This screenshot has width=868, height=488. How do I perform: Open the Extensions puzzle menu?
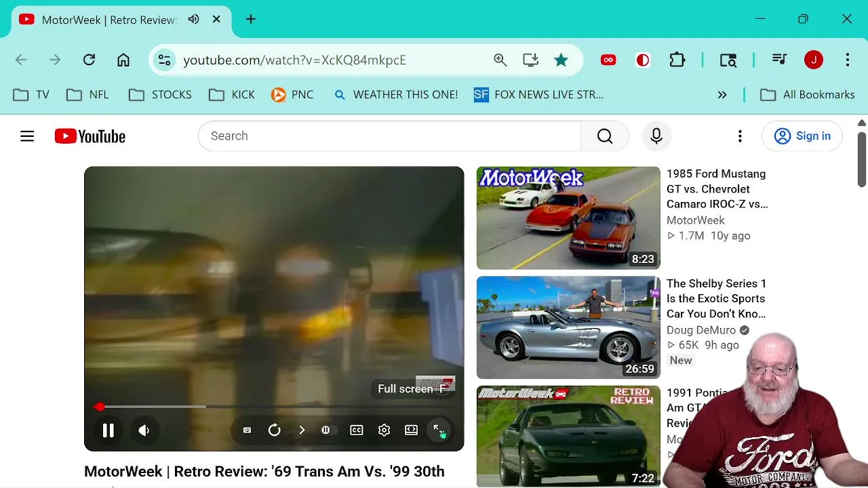(677, 60)
